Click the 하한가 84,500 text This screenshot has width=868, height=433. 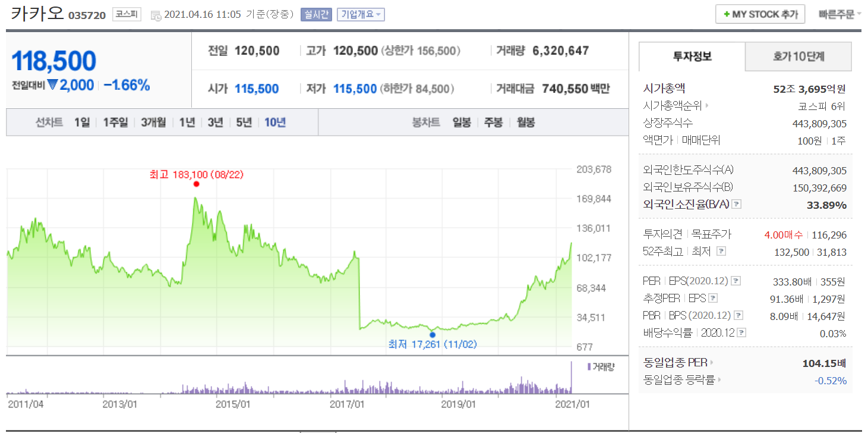tap(418, 89)
